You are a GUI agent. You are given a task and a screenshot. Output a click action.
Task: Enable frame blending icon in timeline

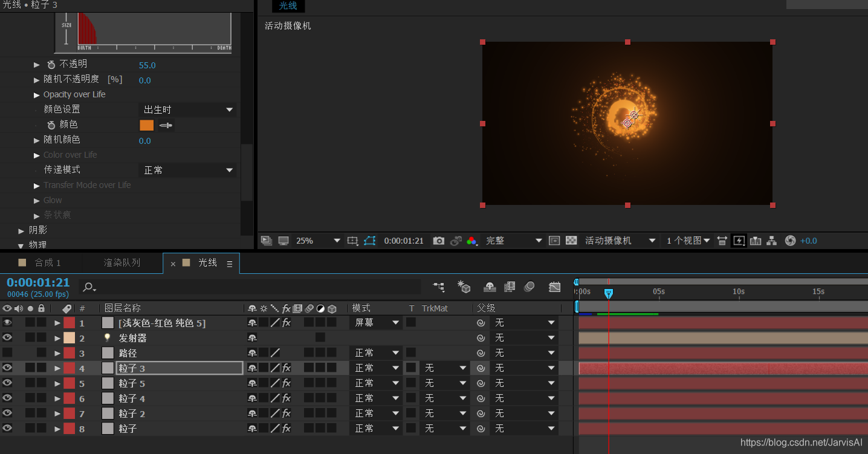coord(510,287)
